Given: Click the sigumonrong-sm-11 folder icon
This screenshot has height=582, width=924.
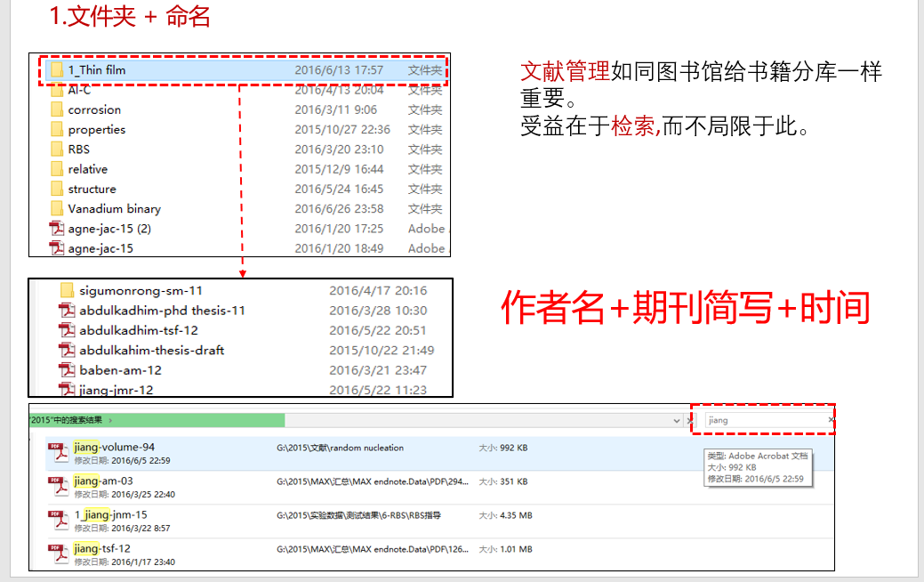Looking at the screenshot, I should tap(68, 291).
